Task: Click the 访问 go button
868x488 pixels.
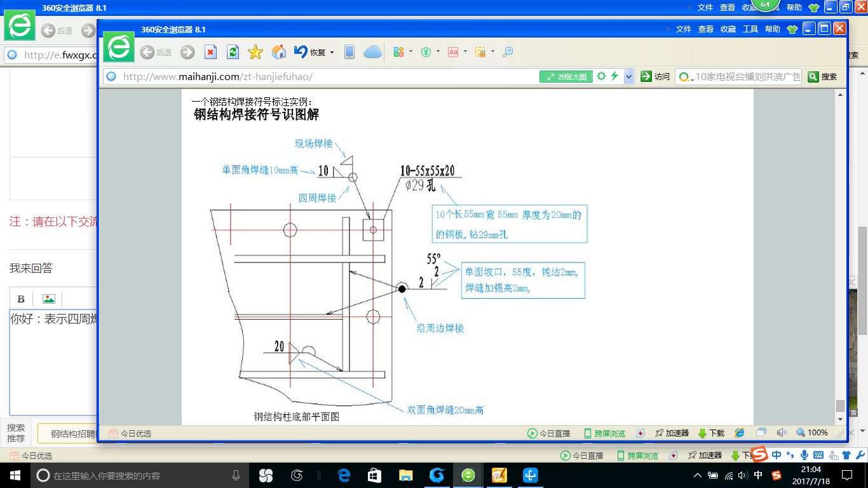Action: click(655, 76)
